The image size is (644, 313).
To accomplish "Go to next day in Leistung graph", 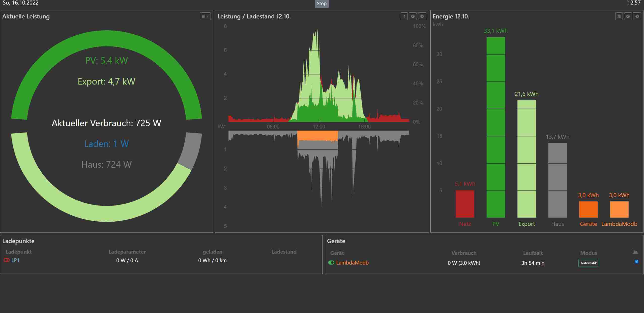I will pos(422,16).
